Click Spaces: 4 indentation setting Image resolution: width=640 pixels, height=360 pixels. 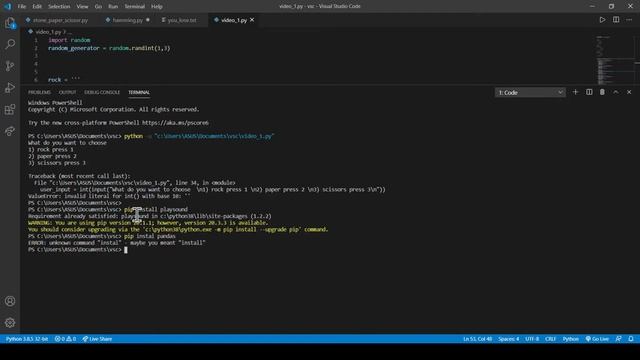pyautogui.click(x=509, y=339)
